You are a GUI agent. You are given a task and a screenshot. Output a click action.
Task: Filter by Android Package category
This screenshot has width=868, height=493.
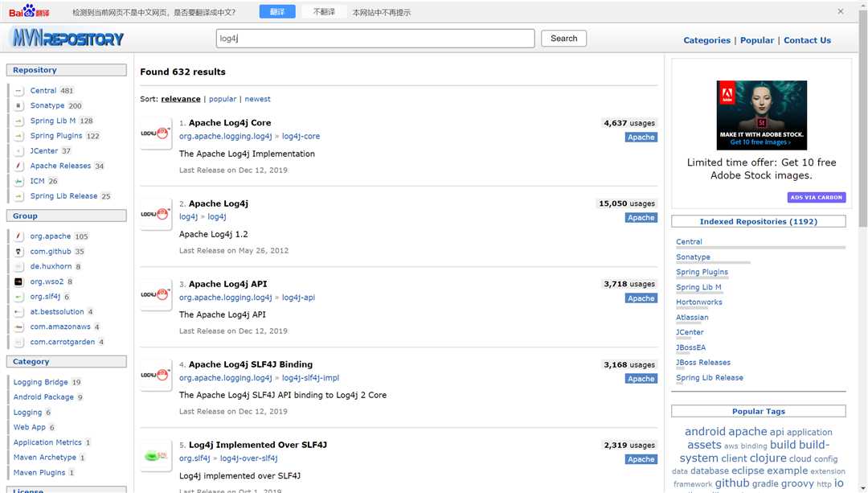click(x=43, y=397)
